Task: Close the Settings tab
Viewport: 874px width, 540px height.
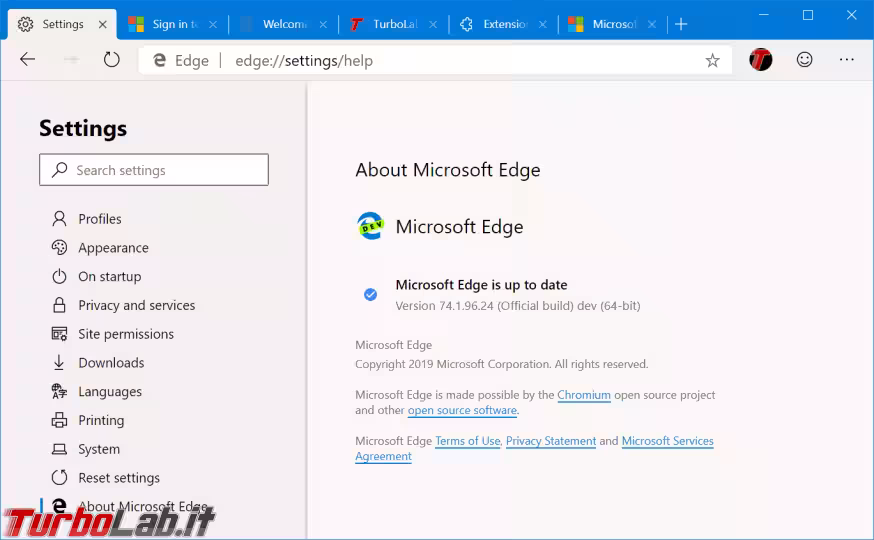Action: pos(103,25)
